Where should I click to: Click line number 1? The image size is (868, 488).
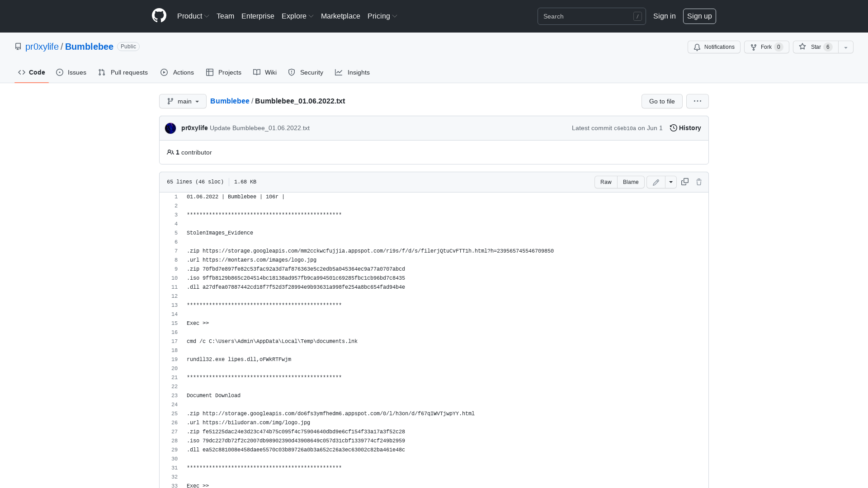(x=176, y=197)
